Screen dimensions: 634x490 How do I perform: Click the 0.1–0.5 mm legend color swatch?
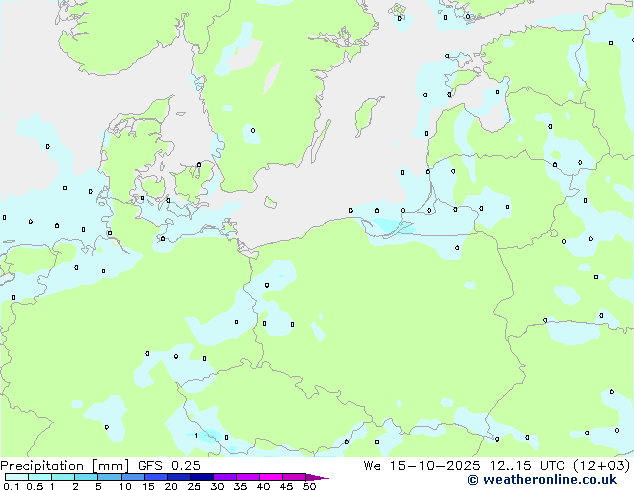17,477
